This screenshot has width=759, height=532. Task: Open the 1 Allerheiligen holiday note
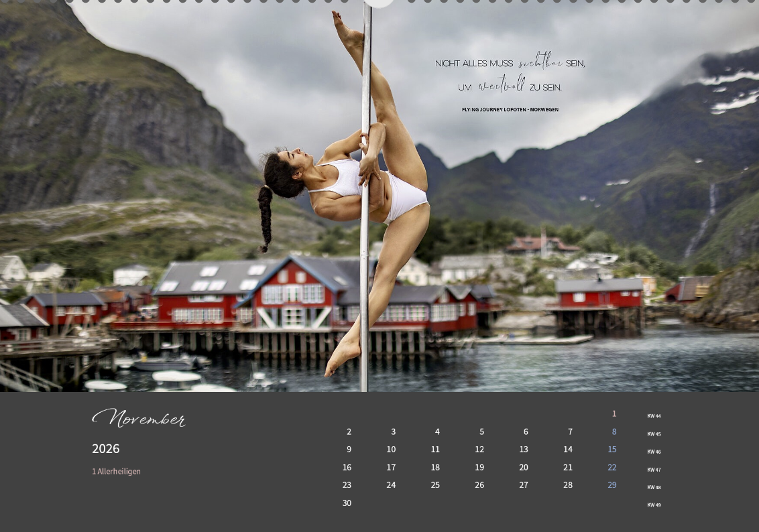point(116,472)
